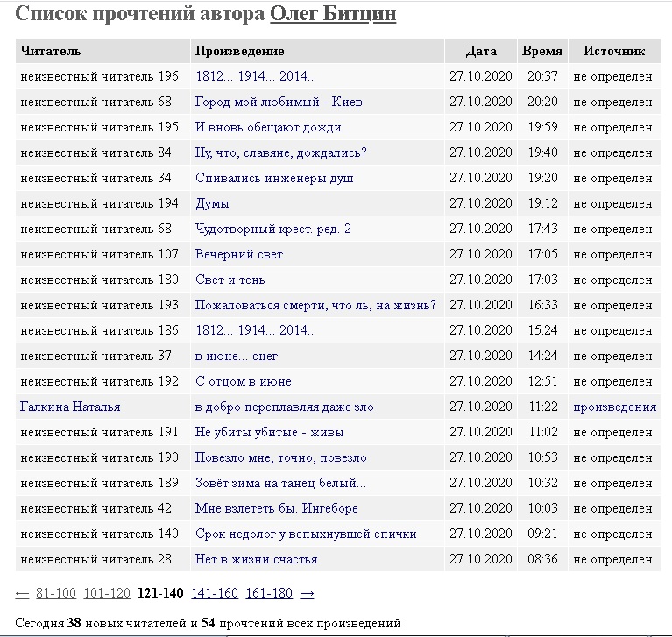Screen dimensions: 672x637
Task: Click column header 'Время'
Action: pyautogui.click(x=542, y=51)
